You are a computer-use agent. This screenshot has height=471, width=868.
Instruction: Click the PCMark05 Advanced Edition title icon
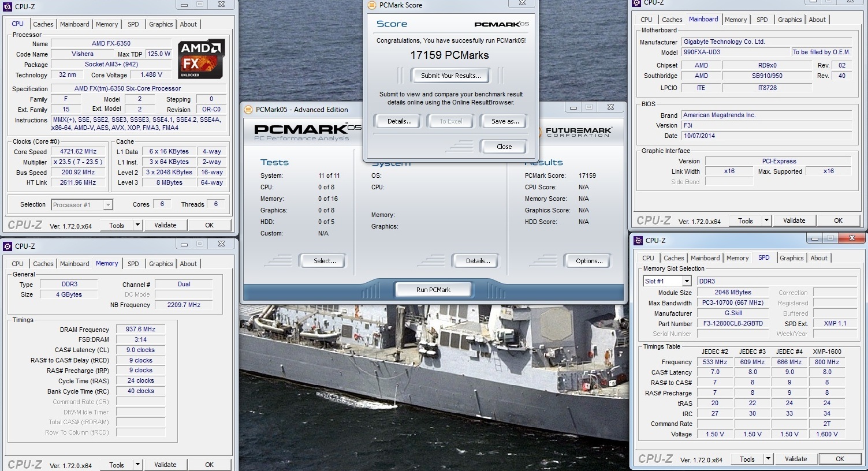248,110
